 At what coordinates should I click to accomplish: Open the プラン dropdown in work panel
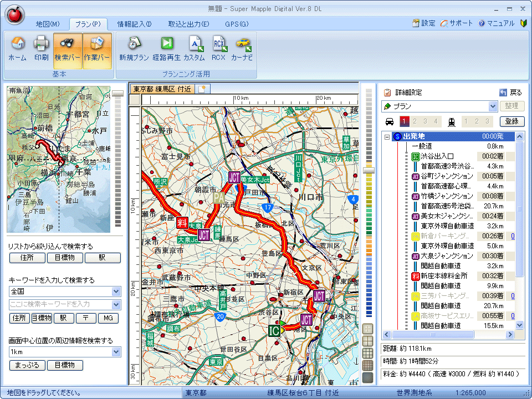click(493, 106)
